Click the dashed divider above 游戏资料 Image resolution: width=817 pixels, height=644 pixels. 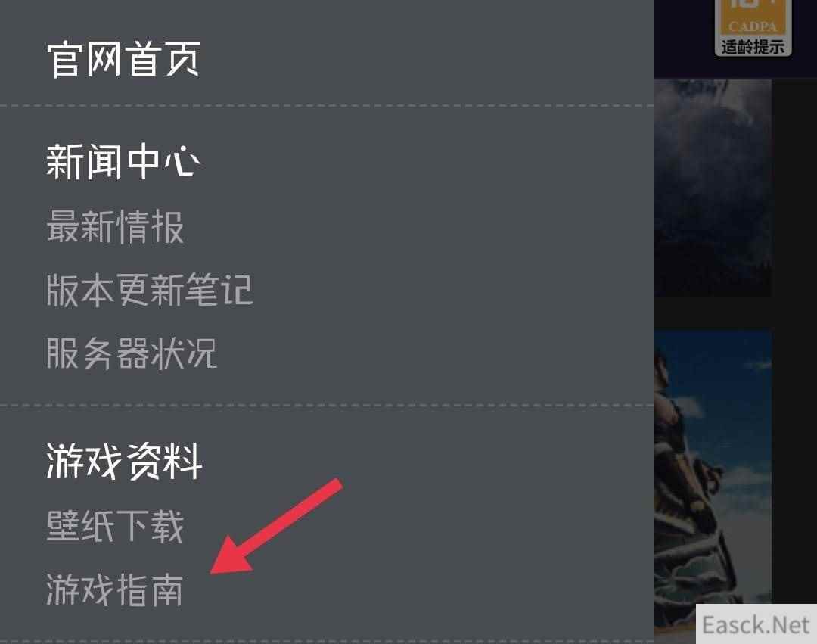pyautogui.click(x=327, y=405)
